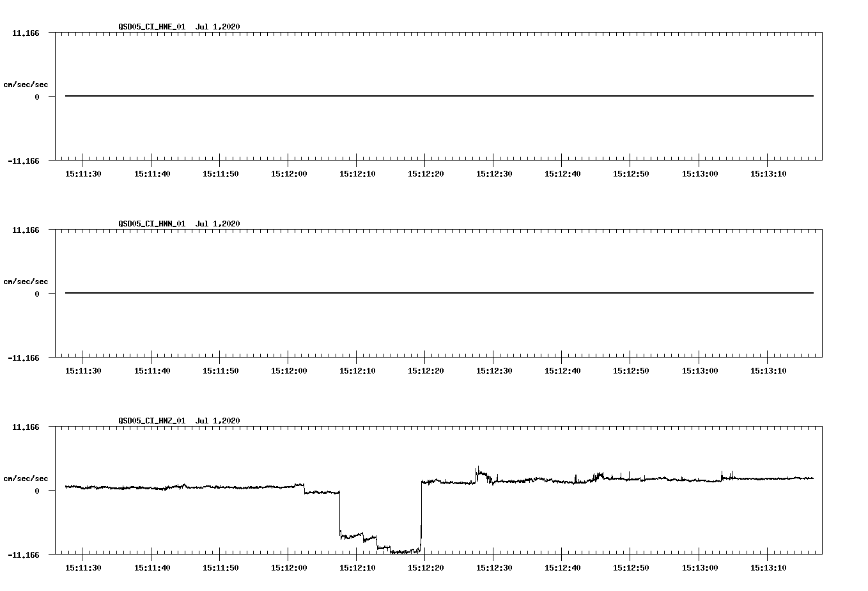
Task: Click the 11.166 upper limit of HNE plot
Action: pos(26,33)
